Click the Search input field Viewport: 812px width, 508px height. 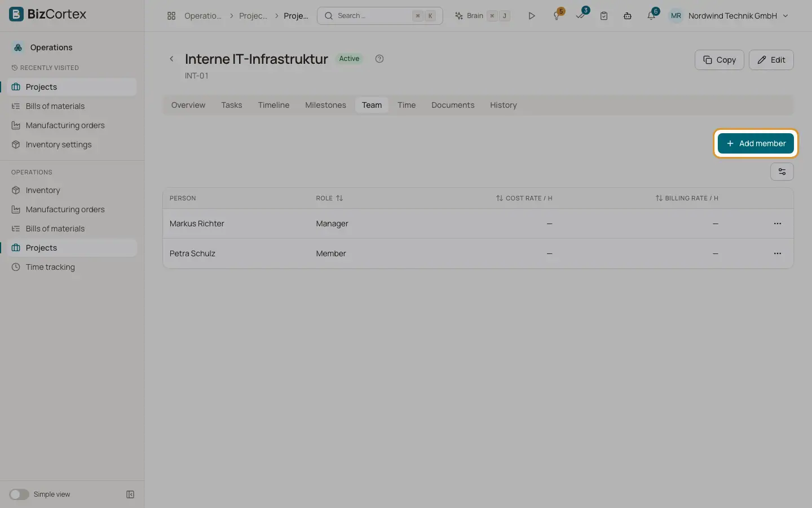tap(380, 16)
